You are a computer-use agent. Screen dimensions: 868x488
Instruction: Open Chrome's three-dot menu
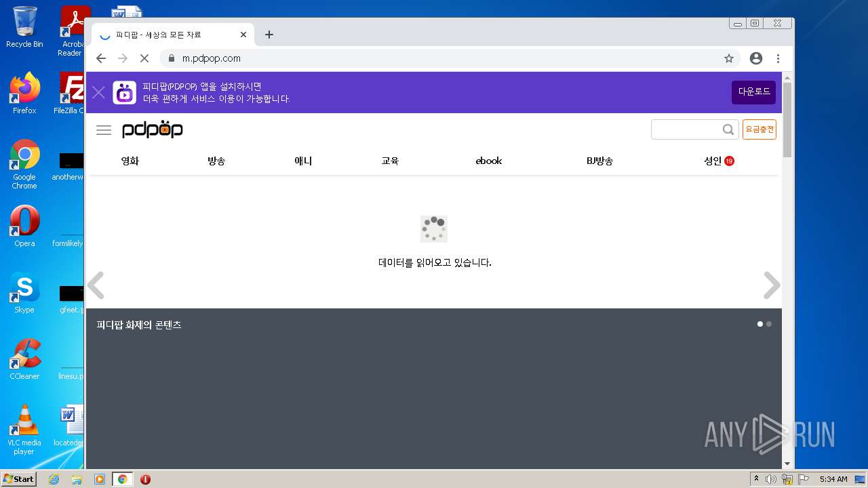tap(778, 58)
